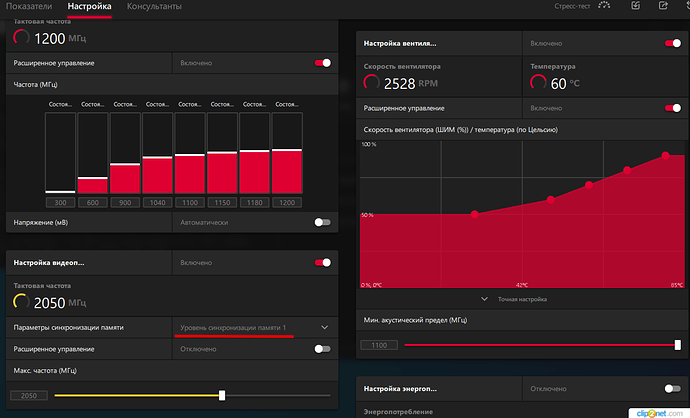The width and height of the screenshot is (690, 418).
Task: Click the second fan curve point
Action: (x=551, y=200)
